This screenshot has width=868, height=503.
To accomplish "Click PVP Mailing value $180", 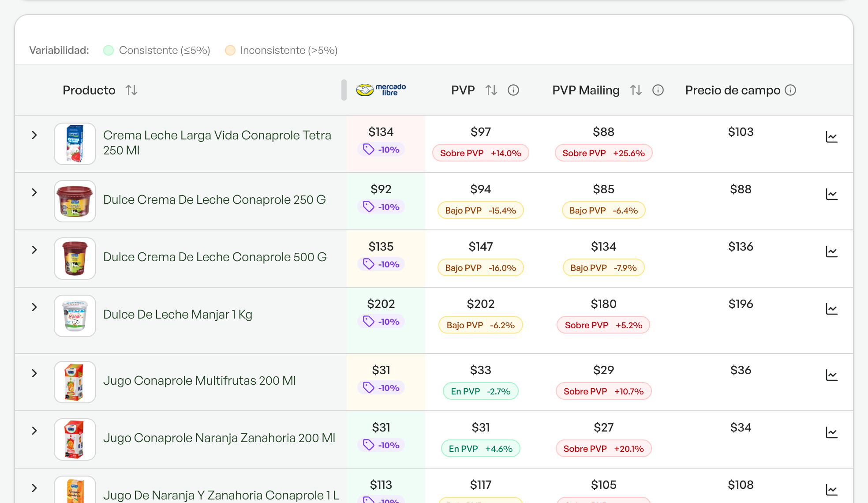I will coord(603,304).
